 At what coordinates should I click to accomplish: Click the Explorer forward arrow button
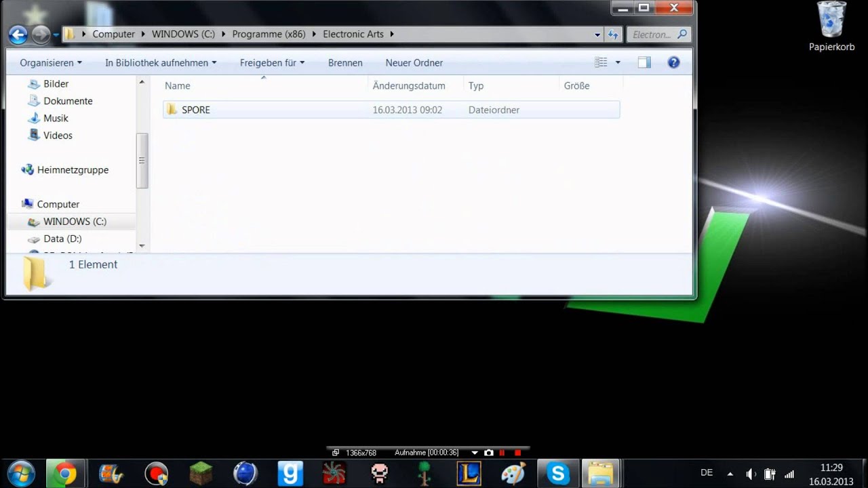click(41, 34)
